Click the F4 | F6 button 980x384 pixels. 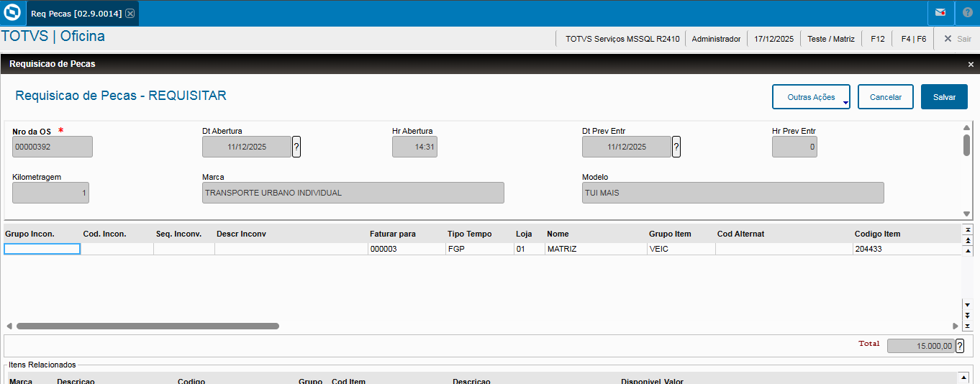(913, 39)
